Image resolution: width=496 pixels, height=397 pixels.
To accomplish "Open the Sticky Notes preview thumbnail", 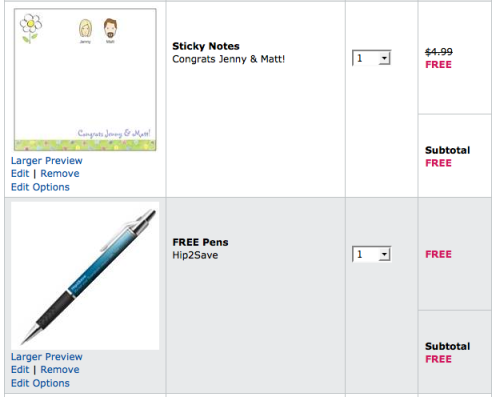I will click(85, 80).
